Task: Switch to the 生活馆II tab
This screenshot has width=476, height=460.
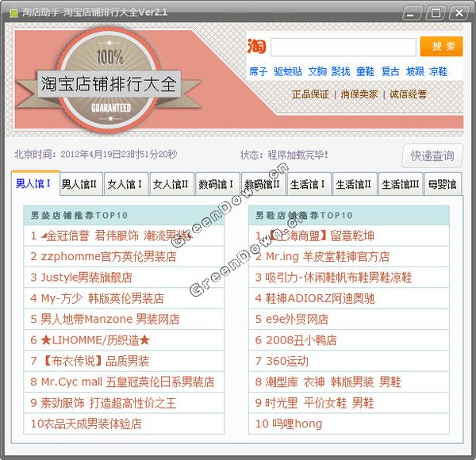Action: click(x=355, y=184)
